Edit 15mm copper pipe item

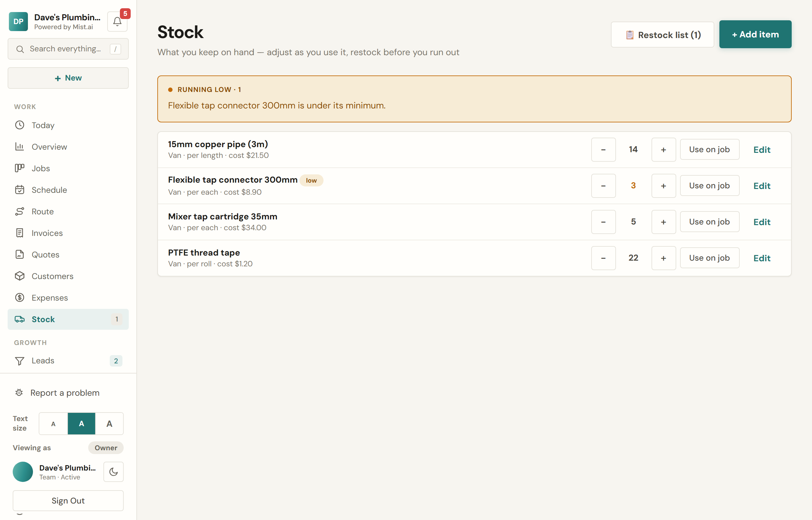[x=762, y=150]
